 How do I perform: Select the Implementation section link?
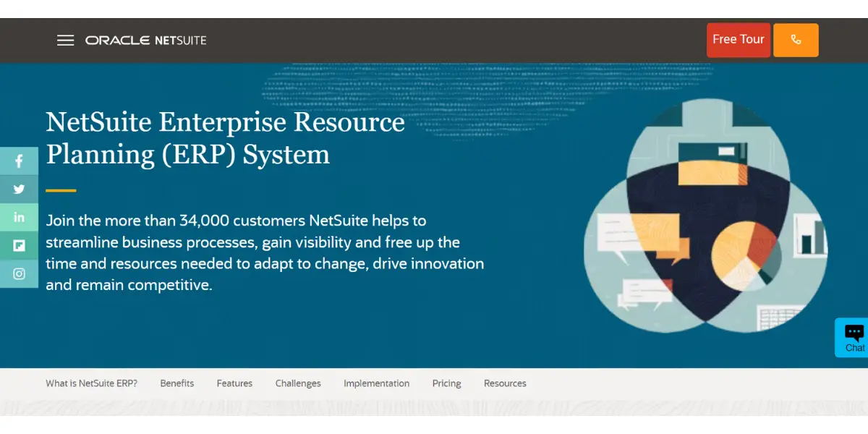[376, 383]
